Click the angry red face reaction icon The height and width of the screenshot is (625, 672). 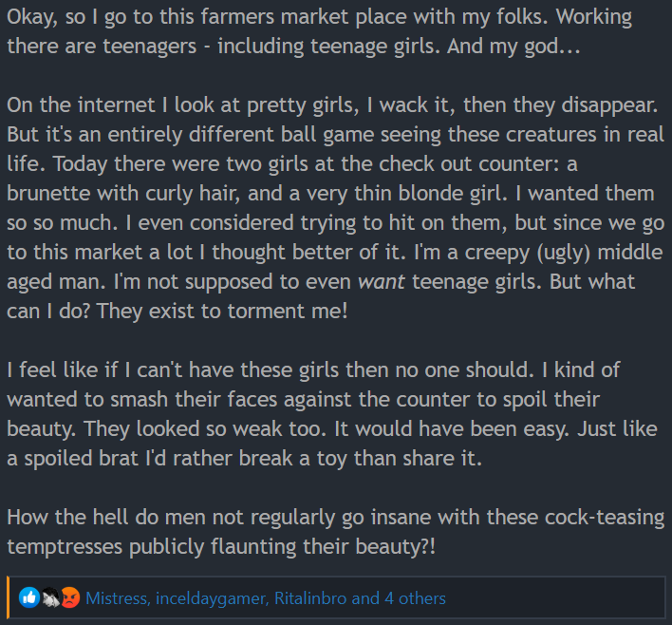coord(70,597)
